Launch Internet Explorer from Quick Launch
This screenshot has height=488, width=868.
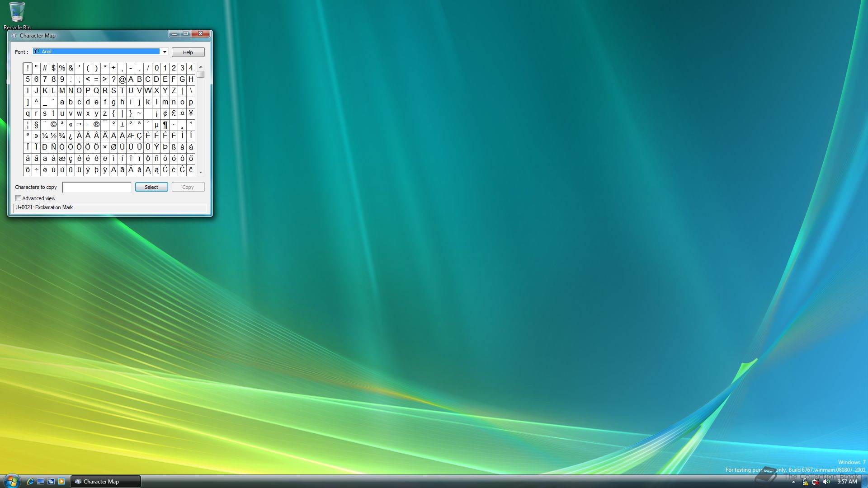(x=30, y=482)
